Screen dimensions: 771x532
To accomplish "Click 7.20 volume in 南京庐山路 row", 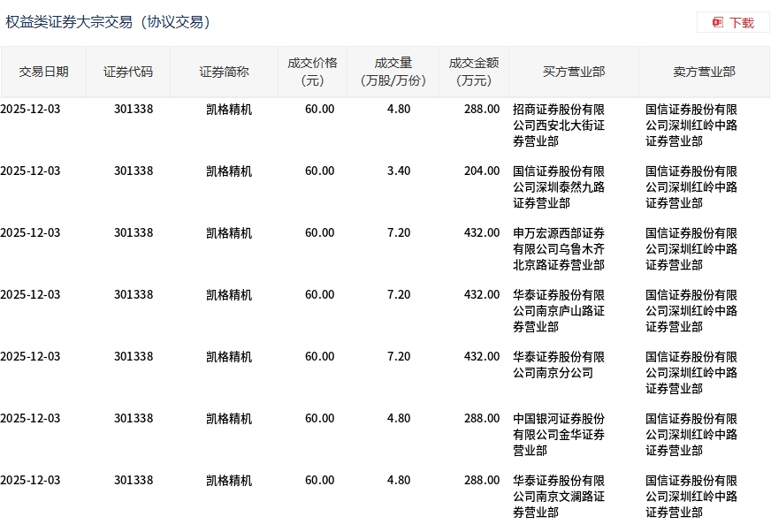I will tap(398, 295).
